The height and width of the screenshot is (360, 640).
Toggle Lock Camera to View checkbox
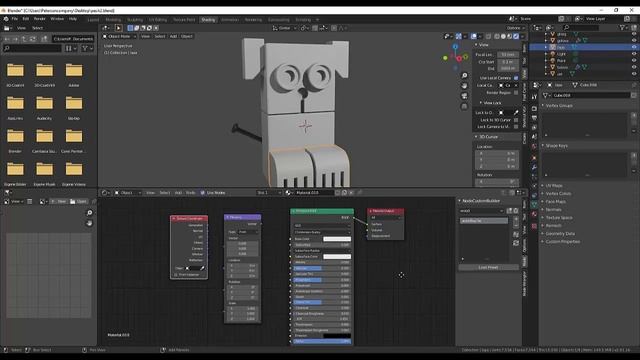coord(516,127)
